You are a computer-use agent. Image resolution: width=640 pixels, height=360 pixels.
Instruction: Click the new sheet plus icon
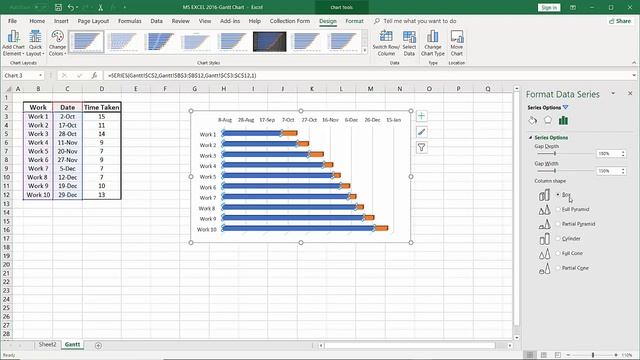coord(98,345)
